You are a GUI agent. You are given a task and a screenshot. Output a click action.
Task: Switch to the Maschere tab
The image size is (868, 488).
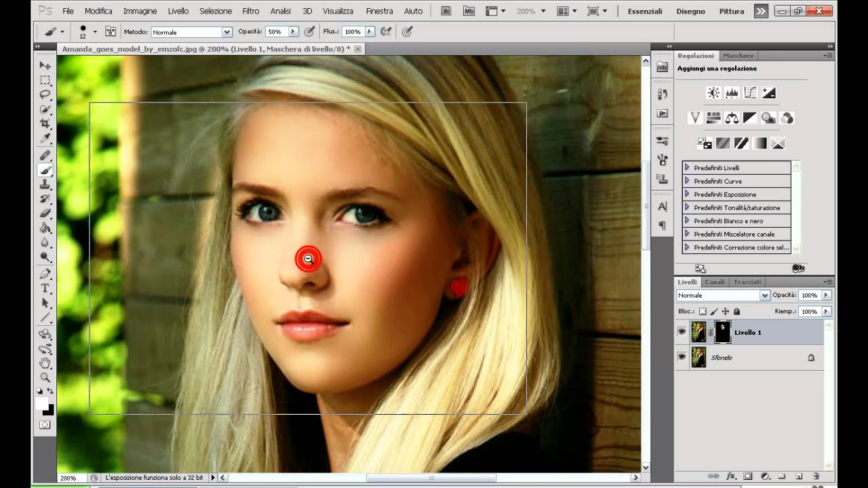(x=738, y=56)
